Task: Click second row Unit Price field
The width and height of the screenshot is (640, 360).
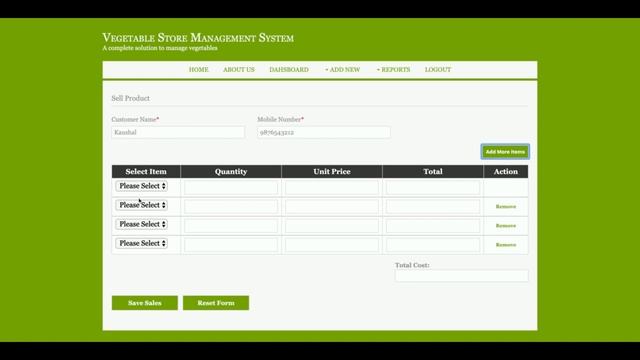Action: click(332, 207)
